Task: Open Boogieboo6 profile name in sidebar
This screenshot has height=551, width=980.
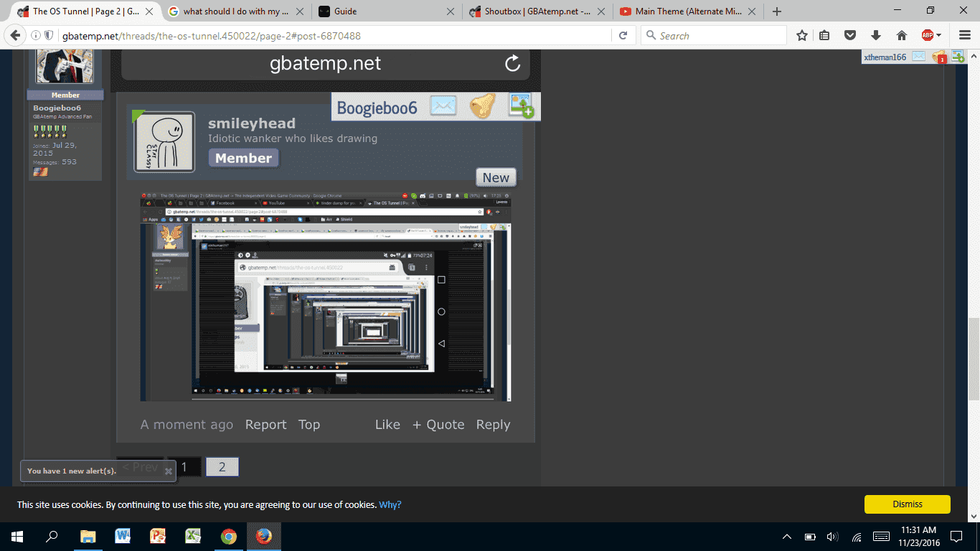Action: click(57, 108)
